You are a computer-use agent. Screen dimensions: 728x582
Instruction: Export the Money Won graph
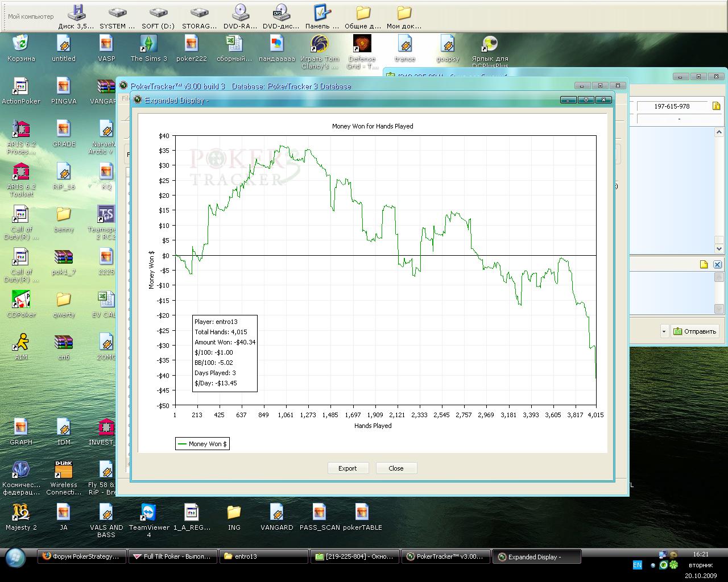click(348, 468)
